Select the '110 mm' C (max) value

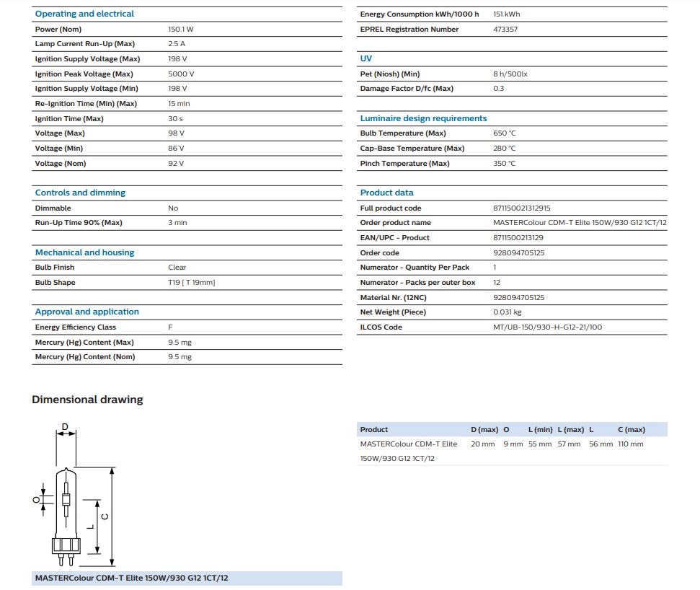click(x=631, y=444)
